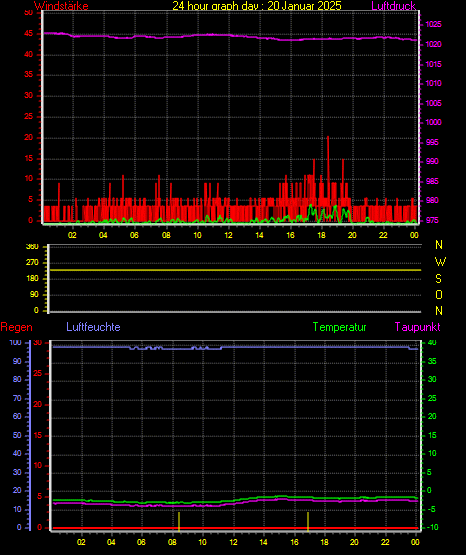Click the yellow wind direction line
466x555 pixels.
tap(235, 270)
